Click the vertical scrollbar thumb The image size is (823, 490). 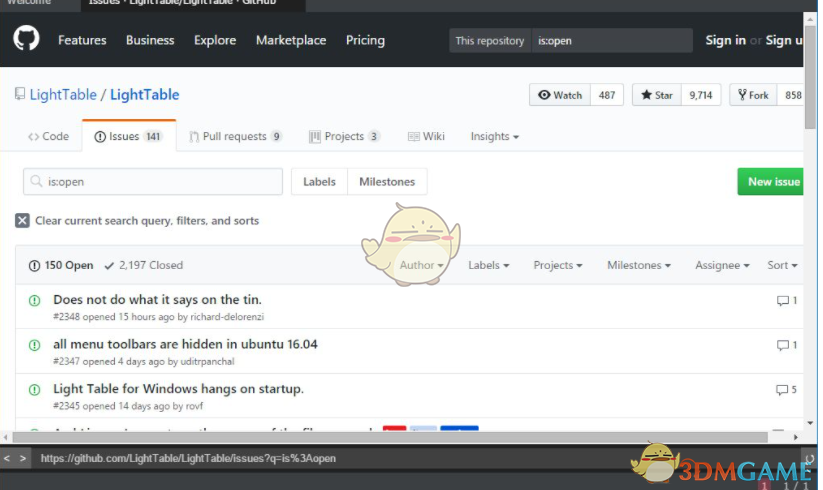click(x=810, y=76)
